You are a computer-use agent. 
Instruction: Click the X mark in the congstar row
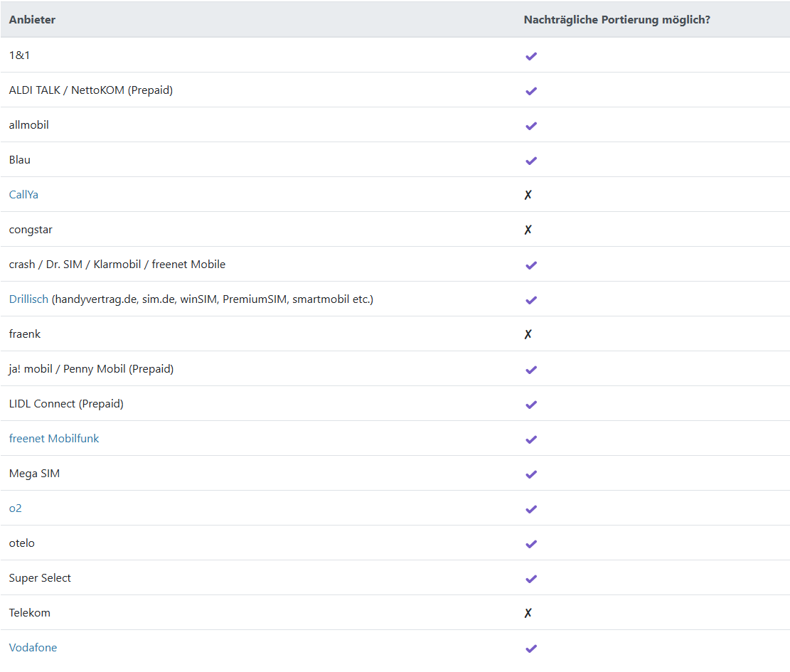point(528,230)
